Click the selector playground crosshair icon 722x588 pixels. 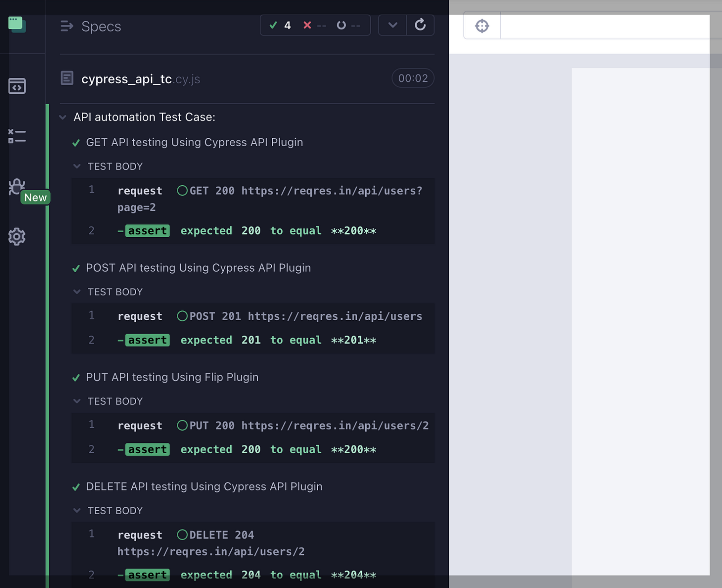[x=482, y=26]
